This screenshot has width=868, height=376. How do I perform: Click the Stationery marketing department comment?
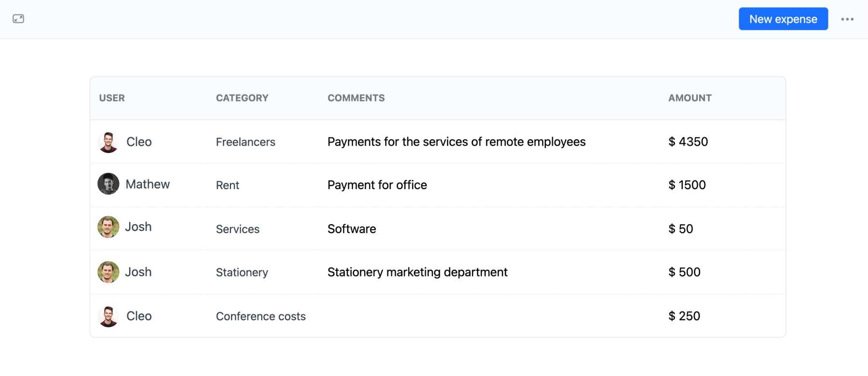pyautogui.click(x=417, y=272)
